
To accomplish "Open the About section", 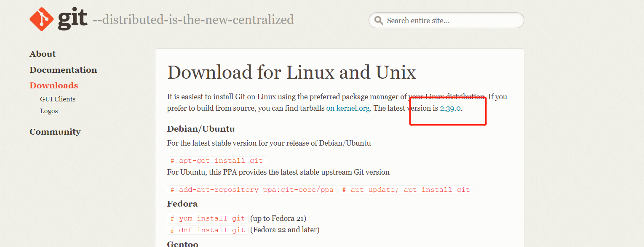I will pos(43,54).
